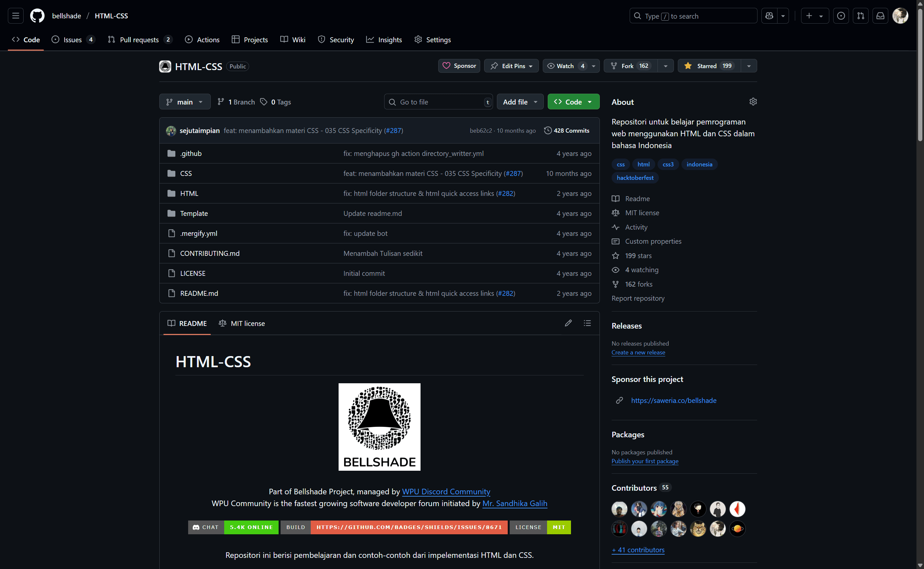Expand the main branch selector

185,102
